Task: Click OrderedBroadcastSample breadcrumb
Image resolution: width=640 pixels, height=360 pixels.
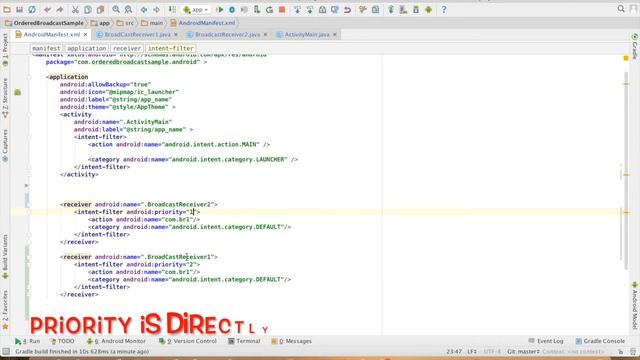Action: pyautogui.click(x=44, y=23)
